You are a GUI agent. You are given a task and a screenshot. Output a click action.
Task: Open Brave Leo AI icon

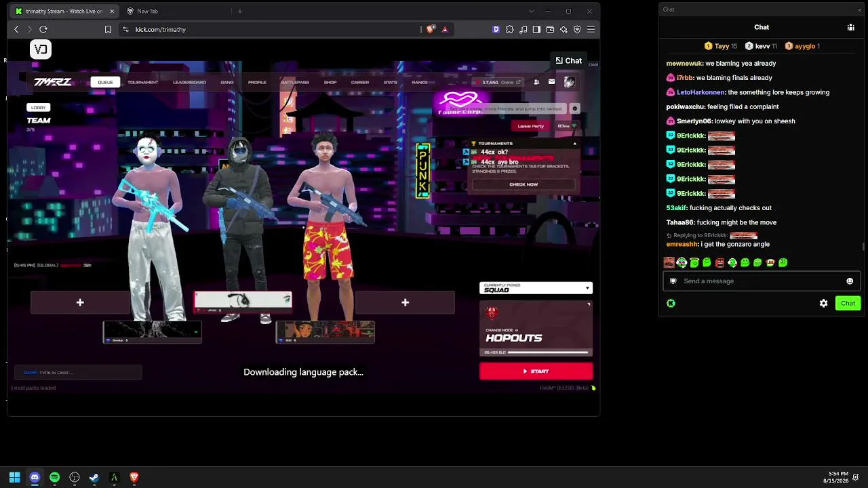tap(564, 29)
